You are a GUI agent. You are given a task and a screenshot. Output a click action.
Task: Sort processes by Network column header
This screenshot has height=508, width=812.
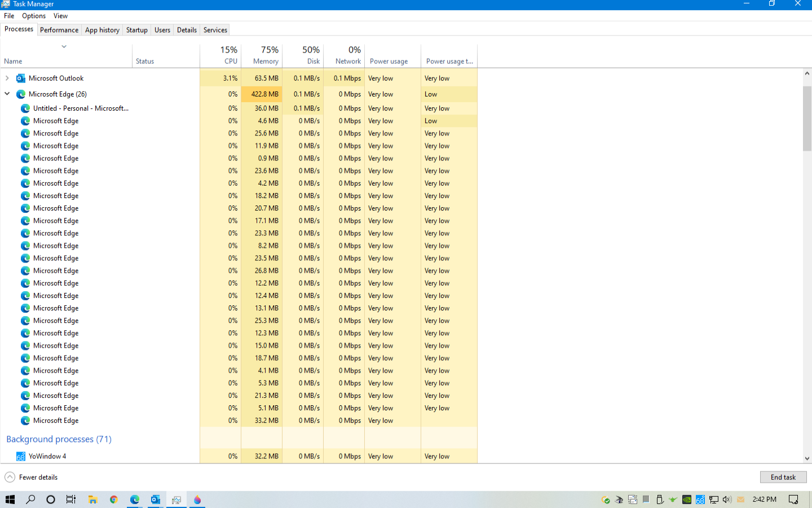point(344,56)
